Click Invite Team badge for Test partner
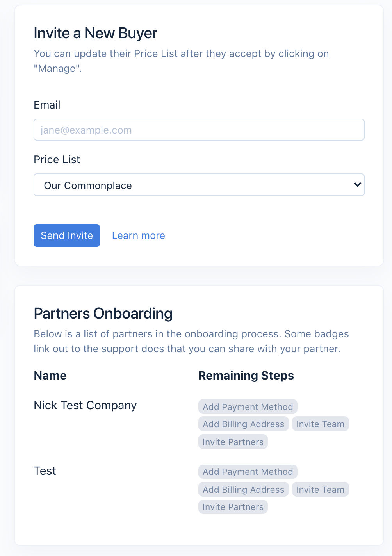Image resolution: width=392 pixels, height=556 pixels. coord(320,490)
